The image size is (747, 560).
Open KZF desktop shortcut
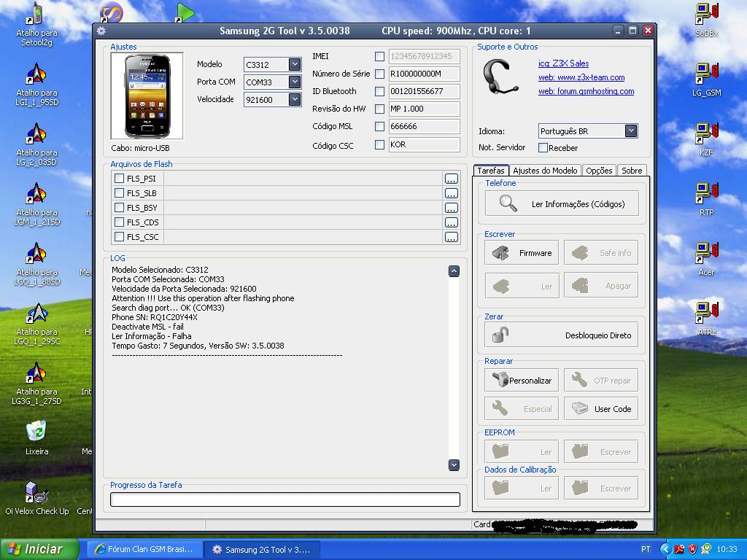[x=706, y=139]
